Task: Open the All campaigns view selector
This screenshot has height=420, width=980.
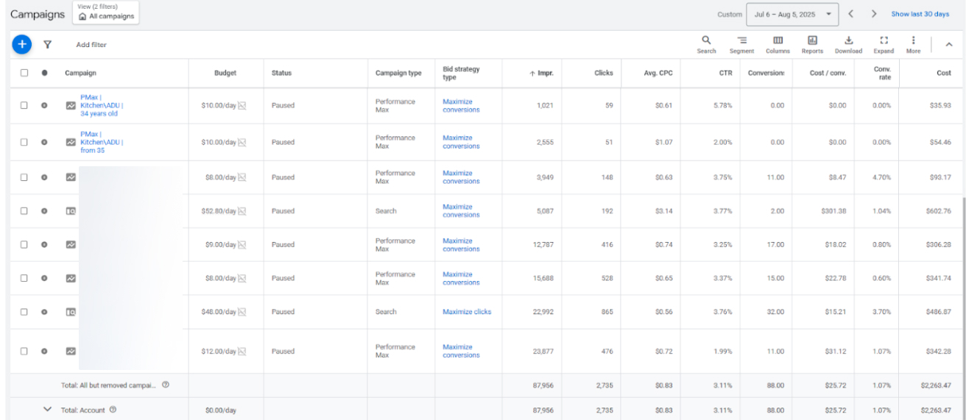Action: [x=106, y=13]
